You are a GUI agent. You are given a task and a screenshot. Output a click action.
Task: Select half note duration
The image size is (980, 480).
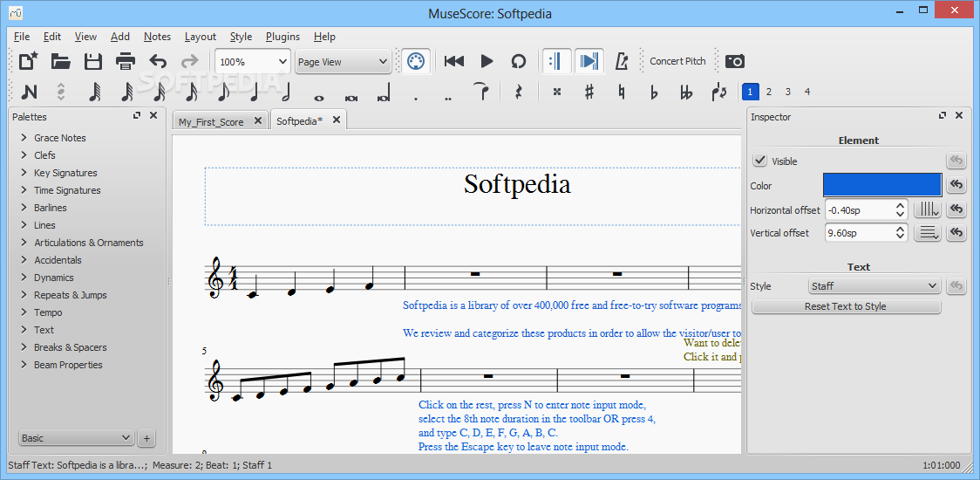[x=286, y=92]
